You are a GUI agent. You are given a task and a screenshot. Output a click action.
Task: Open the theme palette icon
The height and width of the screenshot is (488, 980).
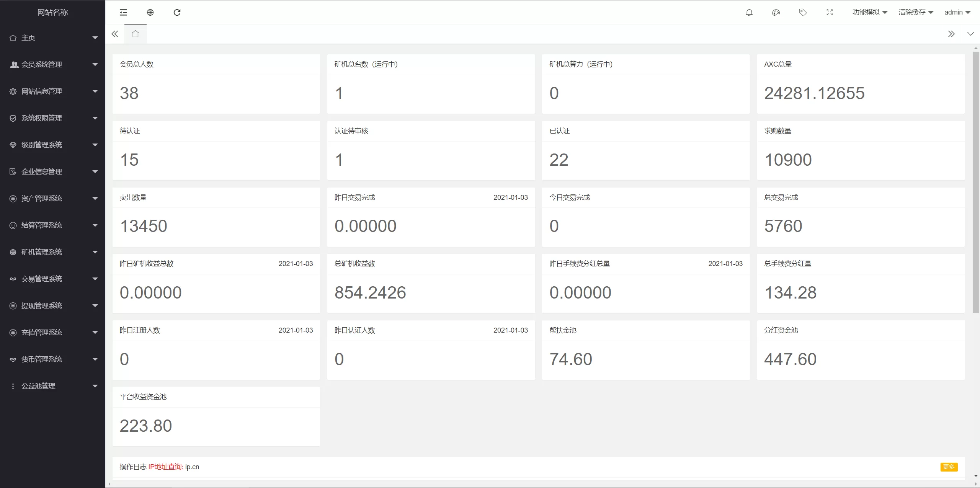[x=776, y=13]
